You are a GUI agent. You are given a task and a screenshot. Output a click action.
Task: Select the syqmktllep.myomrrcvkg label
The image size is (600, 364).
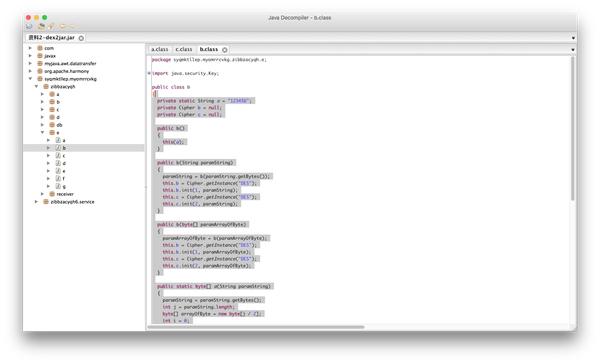pyautogui.click(x=70, y=79)
